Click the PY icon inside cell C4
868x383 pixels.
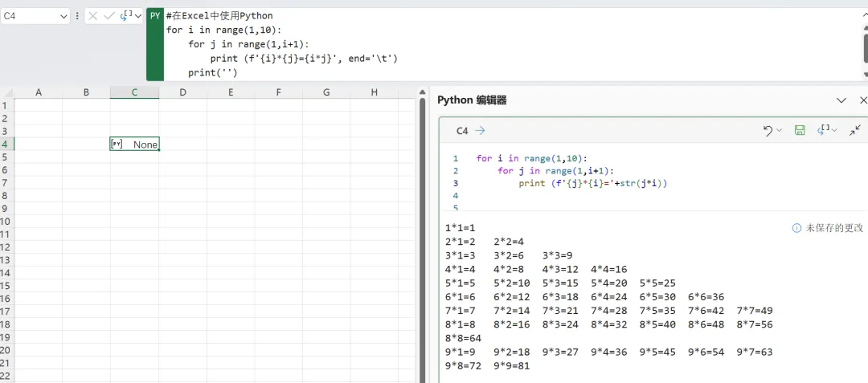(117, 145)
